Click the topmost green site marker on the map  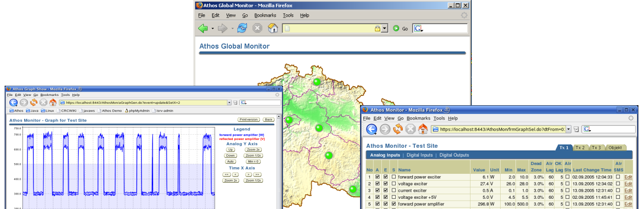click(x=317, y=82)
